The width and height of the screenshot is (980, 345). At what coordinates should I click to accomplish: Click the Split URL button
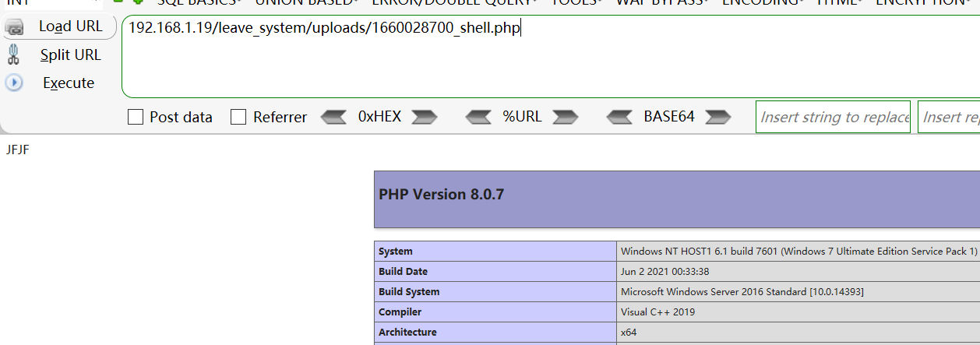click(x=55, y=55)
